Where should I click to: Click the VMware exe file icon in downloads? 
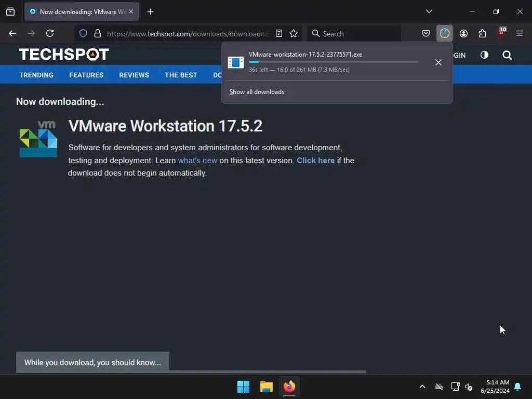[x=236, y=62]
